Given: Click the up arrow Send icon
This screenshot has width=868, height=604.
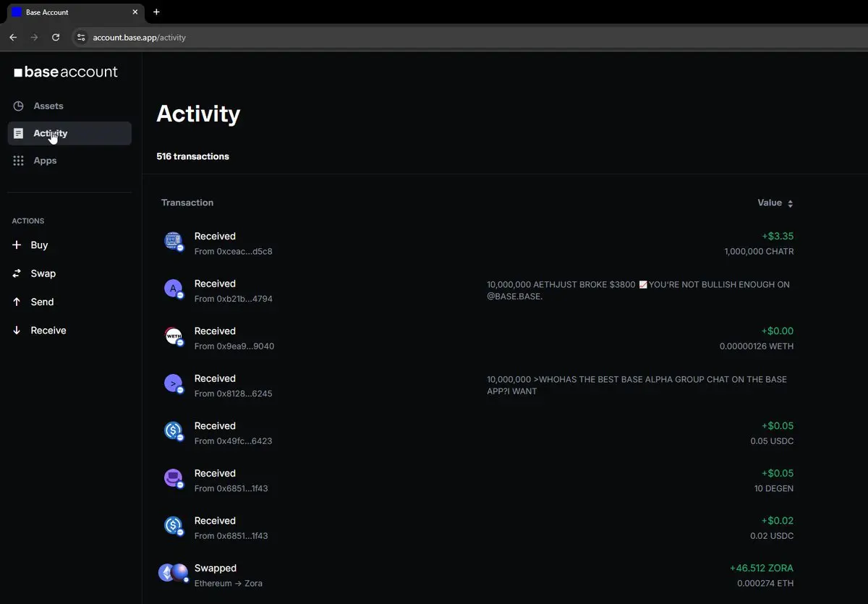Looking at the screenshot, I should point(17,302).
